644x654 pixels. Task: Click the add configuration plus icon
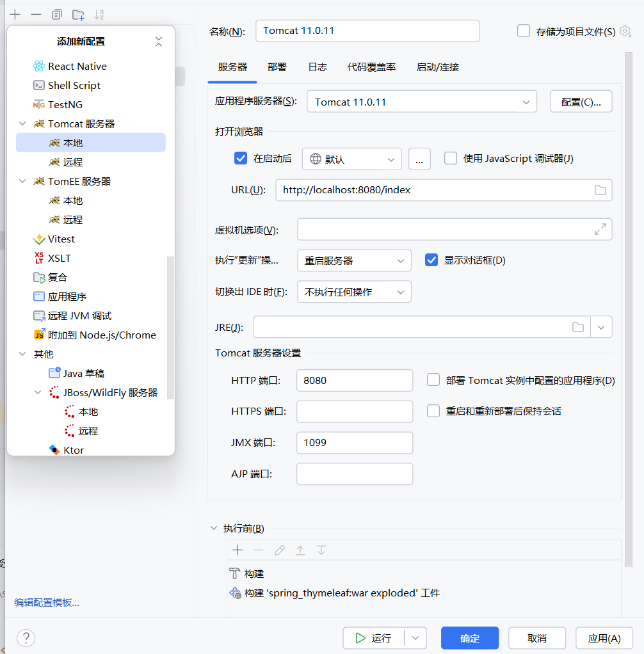tap(15, 15)
